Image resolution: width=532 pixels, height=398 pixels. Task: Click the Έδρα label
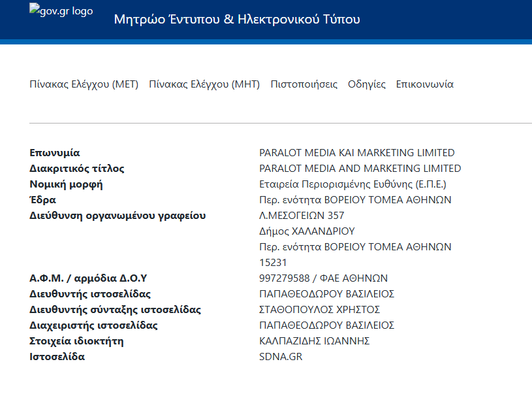click(x=42, y=200)
